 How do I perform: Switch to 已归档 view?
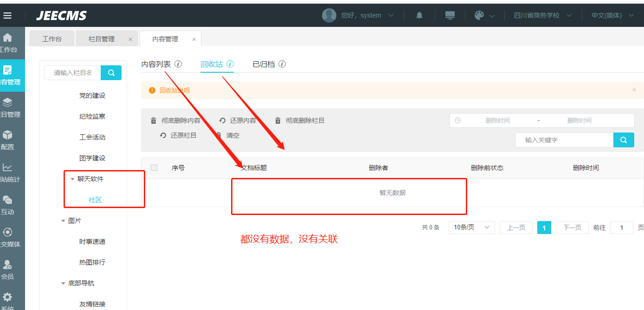point(264,64)
